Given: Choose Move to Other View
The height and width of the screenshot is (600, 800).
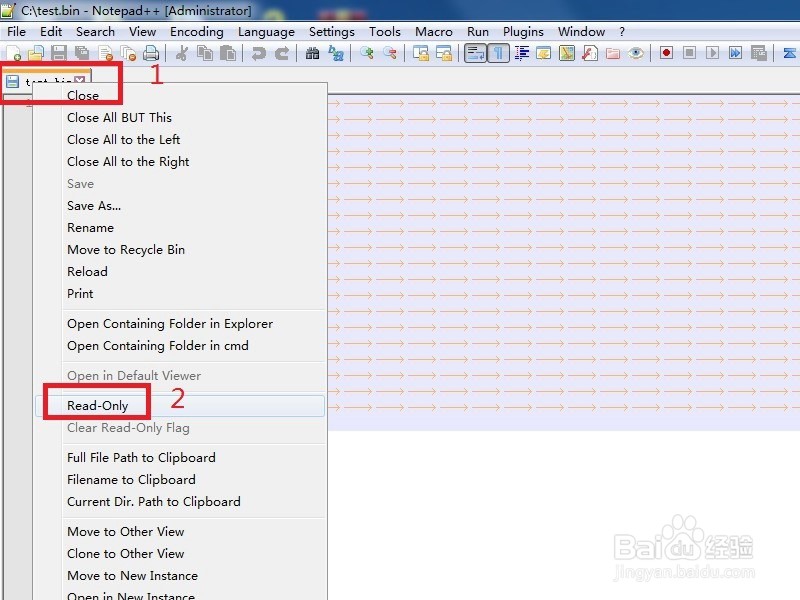Looking at the screenshot, I should pos(180,532).
